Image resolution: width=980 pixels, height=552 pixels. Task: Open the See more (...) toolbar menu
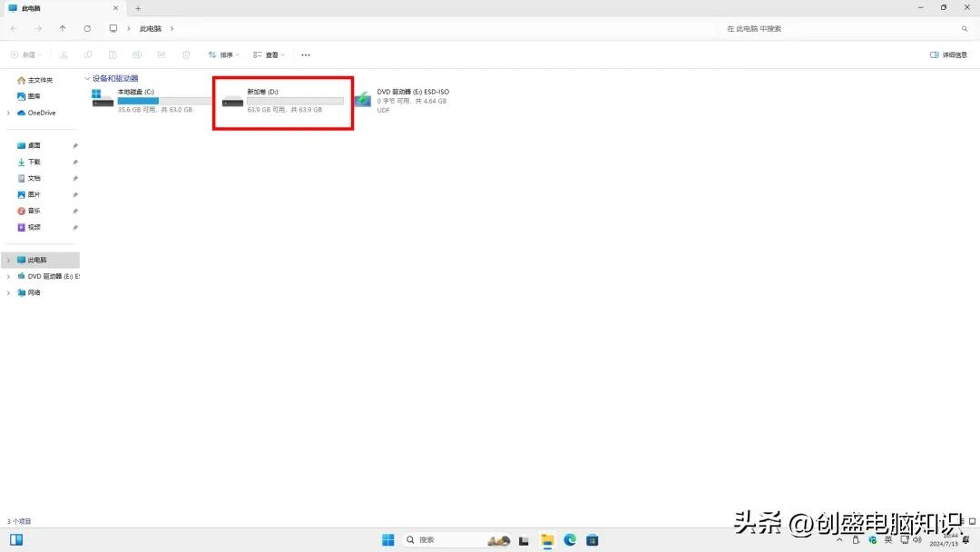(x=306, y=54)
